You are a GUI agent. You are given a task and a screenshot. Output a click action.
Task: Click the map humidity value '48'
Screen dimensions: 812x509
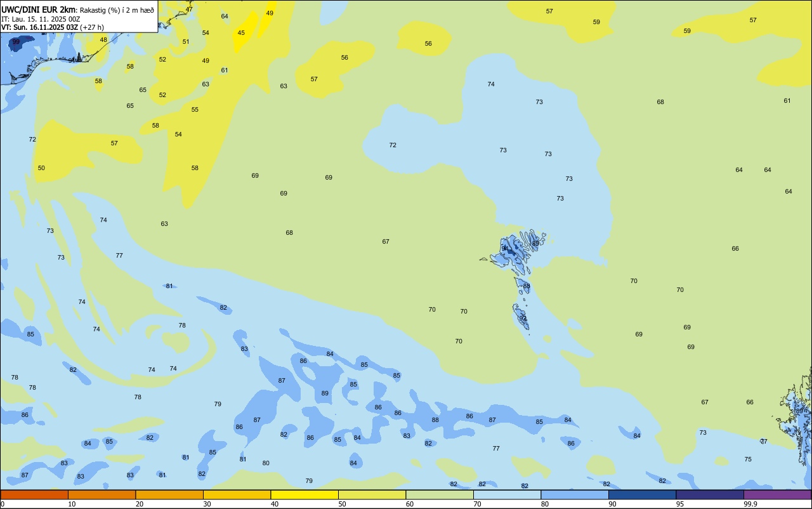click(x=103, y=39)
